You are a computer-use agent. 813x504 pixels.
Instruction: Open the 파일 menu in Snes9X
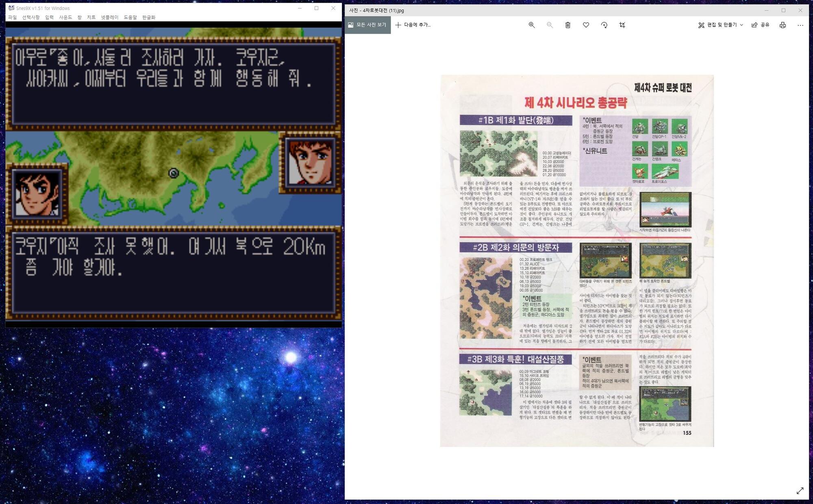pyautogui.click(x=13, y=17)
